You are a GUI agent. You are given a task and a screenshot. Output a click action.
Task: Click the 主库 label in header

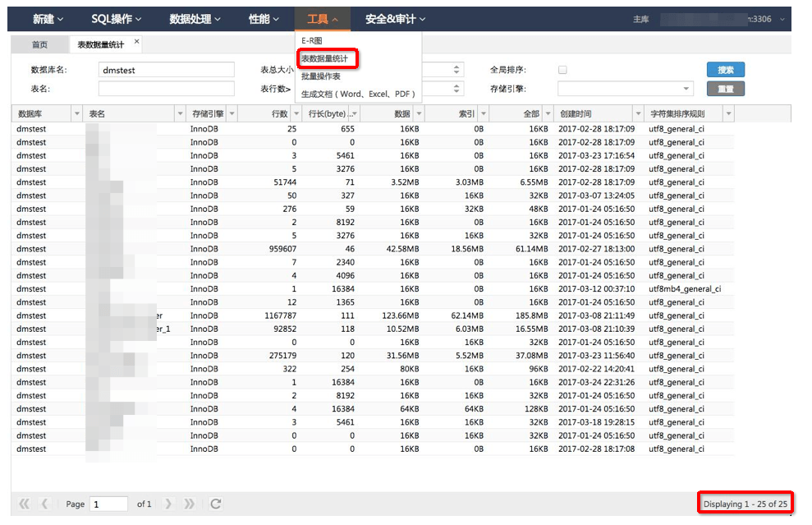tap(640, 19)
